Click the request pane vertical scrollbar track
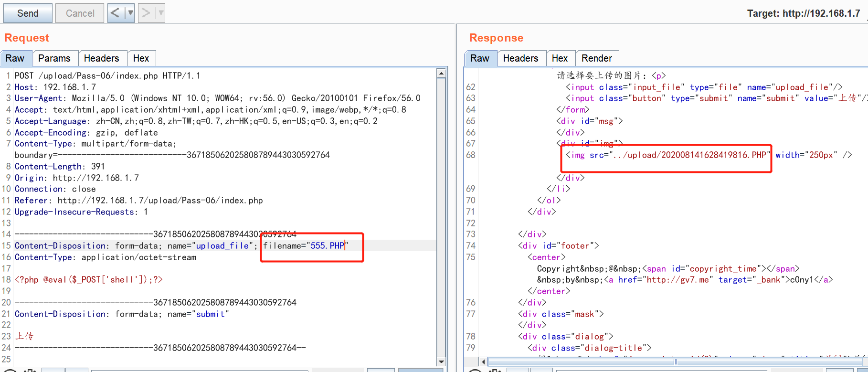Image resolution: width=868 pixels, height=372 pixels. point(441,217)
